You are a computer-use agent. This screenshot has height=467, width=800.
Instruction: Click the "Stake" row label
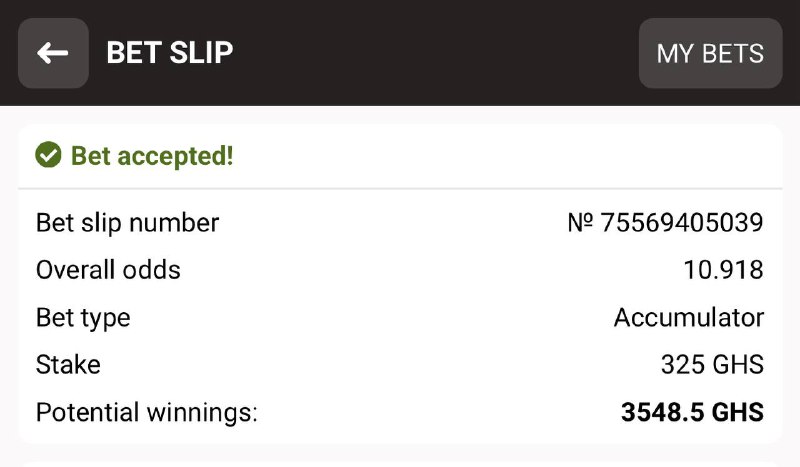click(68, 365)
